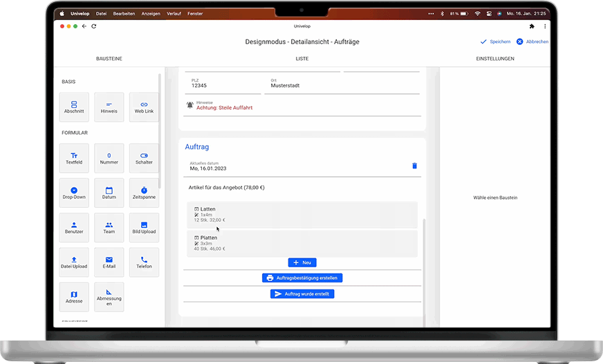603x364 pixels.
Task: Select the Datum calendar block
Action: tap(109, 193)
